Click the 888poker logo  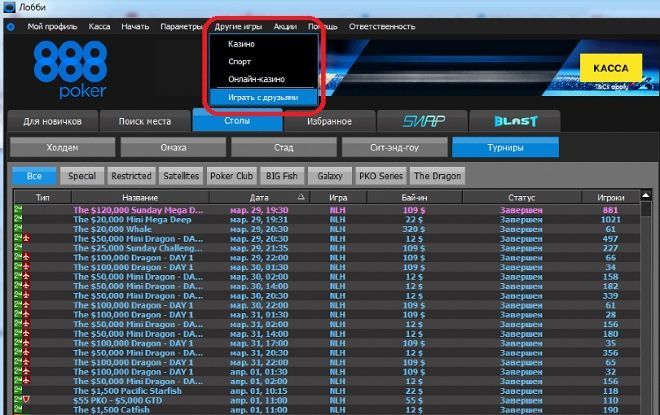tap(71, 70)
